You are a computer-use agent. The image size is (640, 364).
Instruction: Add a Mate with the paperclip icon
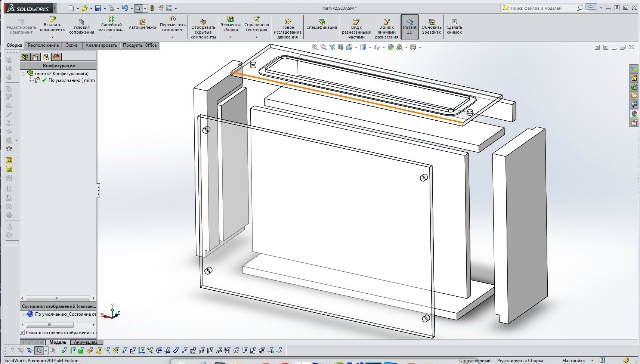point(82,27)
